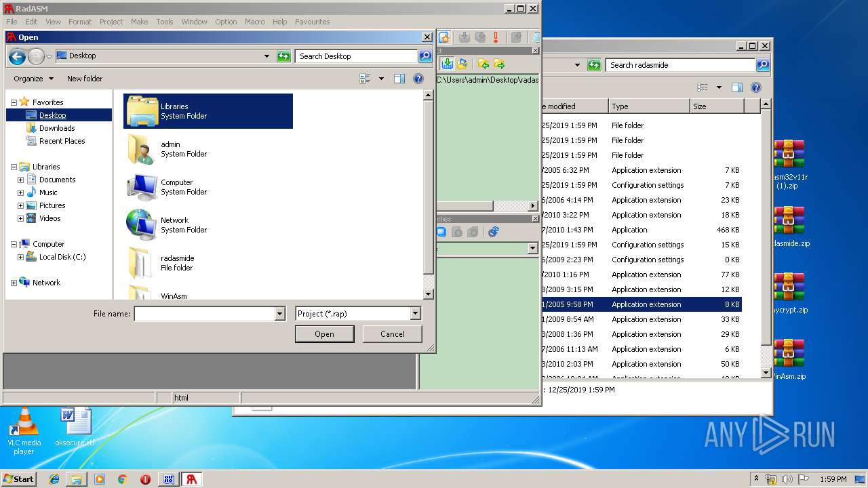Select the Network system folder icon
Viewport: 868px width, 488px height.
click(x=142, y=225)
